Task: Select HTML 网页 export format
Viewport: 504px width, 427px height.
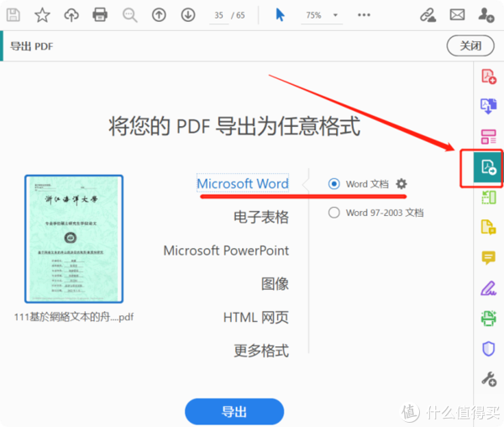Action: pos(256,317)
